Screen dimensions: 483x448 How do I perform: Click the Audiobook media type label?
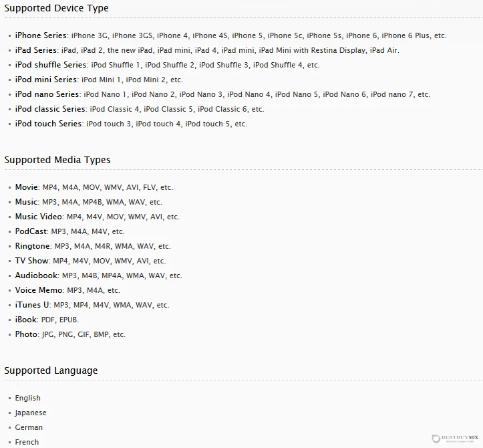point(36,275)
